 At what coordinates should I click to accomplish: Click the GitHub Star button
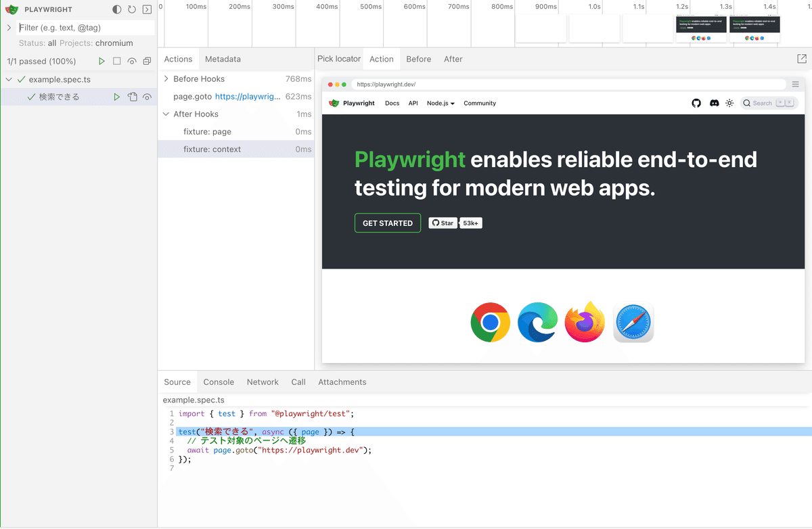coord(443,223)
